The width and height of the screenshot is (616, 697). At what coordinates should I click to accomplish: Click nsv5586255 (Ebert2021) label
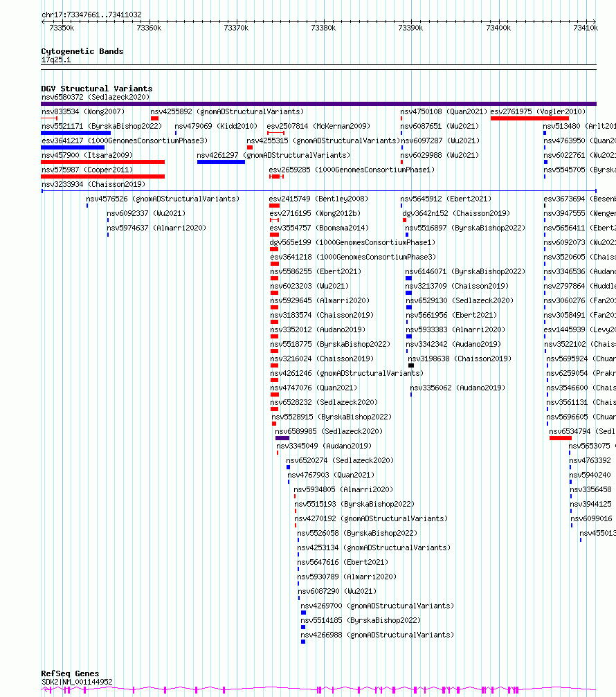(316, 271)
